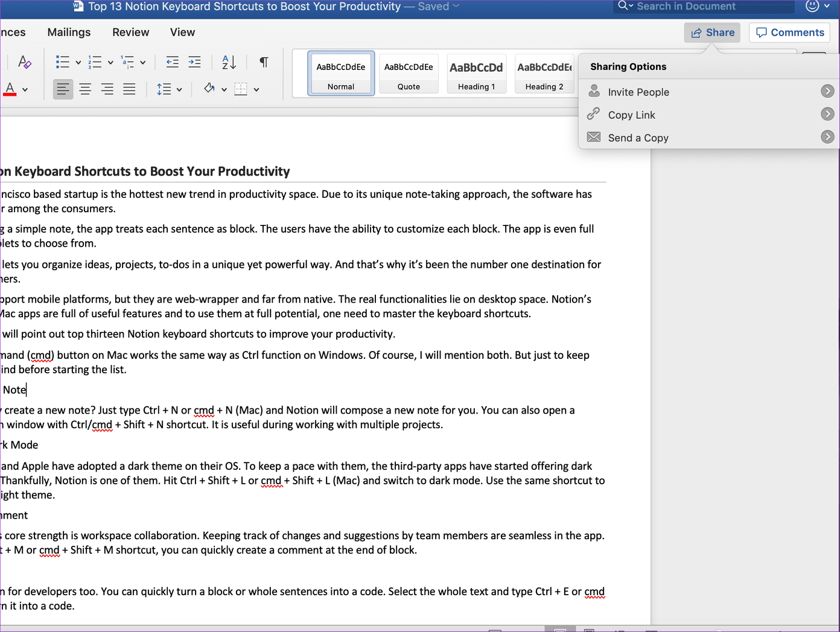Screen dimensions: 840x632
Task: Click the Copy Link chain icon
Action: (594, 113)
